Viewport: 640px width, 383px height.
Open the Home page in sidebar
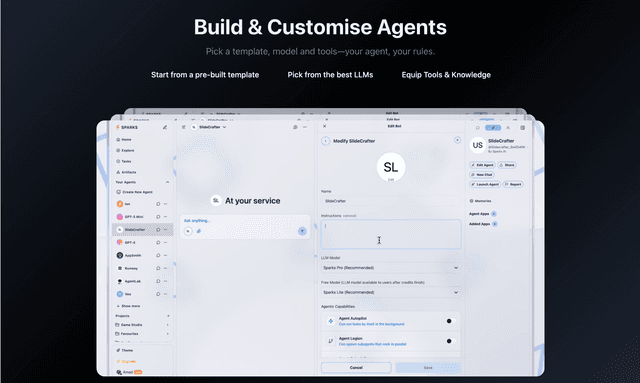click(x=124, y=140)
